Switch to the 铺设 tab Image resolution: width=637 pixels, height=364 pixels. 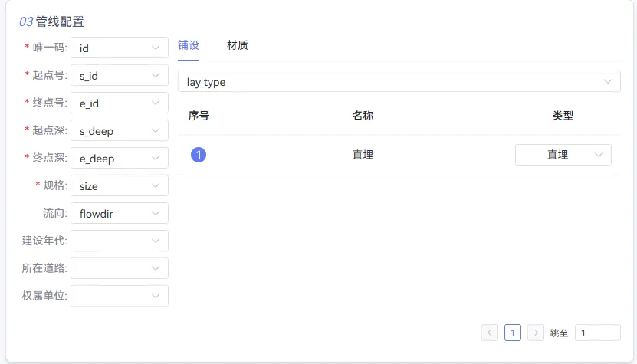pos(189,45)
